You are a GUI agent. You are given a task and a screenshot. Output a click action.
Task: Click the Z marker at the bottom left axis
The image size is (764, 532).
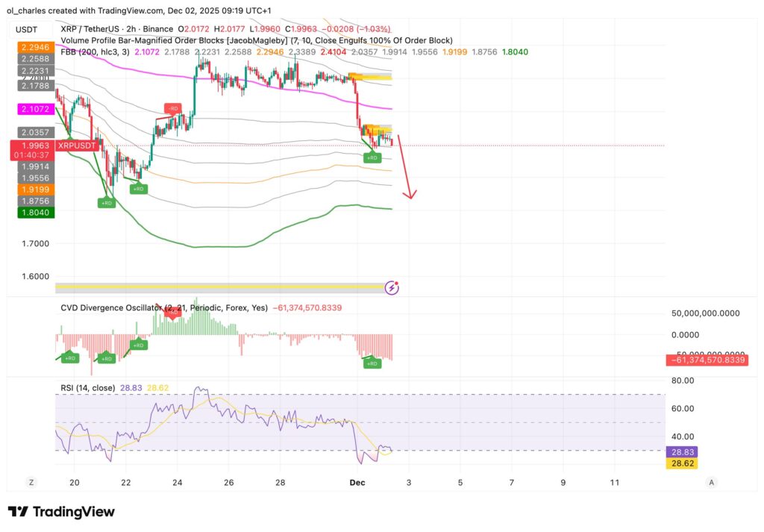[31, 483]
